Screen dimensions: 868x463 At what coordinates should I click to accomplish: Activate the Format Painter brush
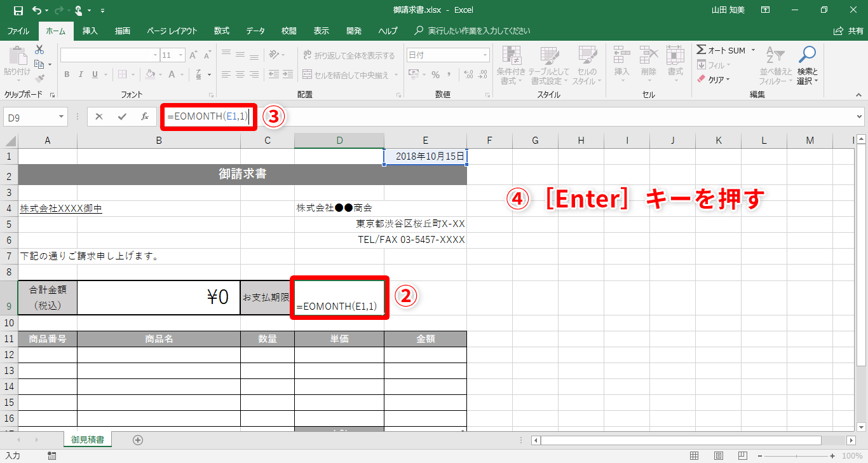[x=39, y=79]
